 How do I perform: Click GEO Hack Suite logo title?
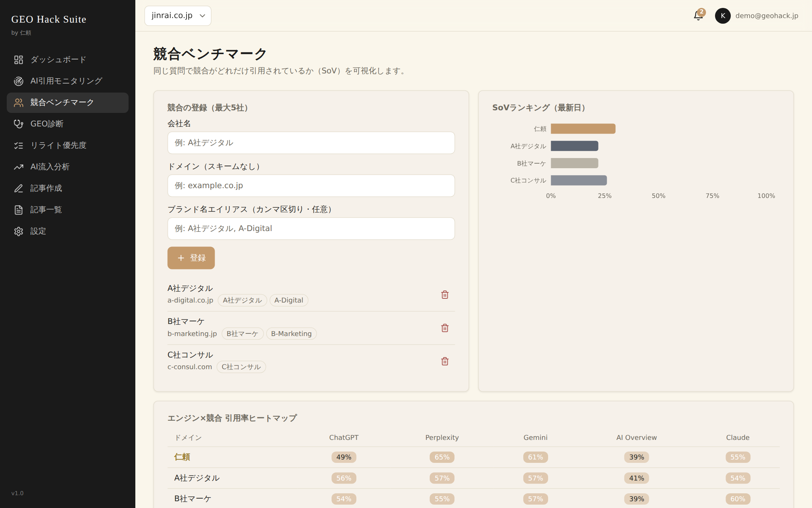[x=49, y=19]
